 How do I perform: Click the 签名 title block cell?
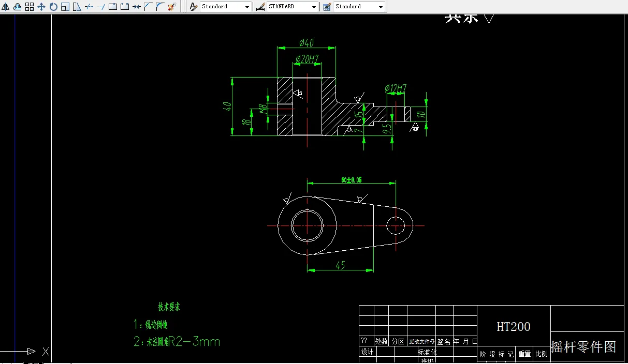(x=444, y=342)
